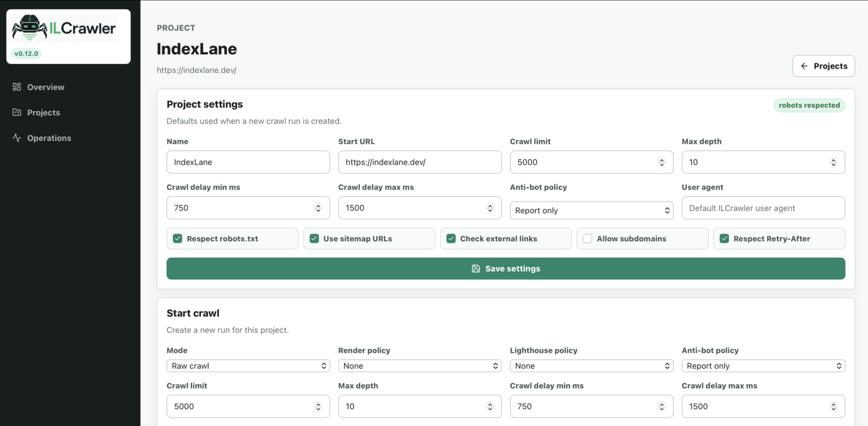Click the Overview grid icon in sidebar
The height and width of the screenshot is (426, 868).
pos(17,87)
